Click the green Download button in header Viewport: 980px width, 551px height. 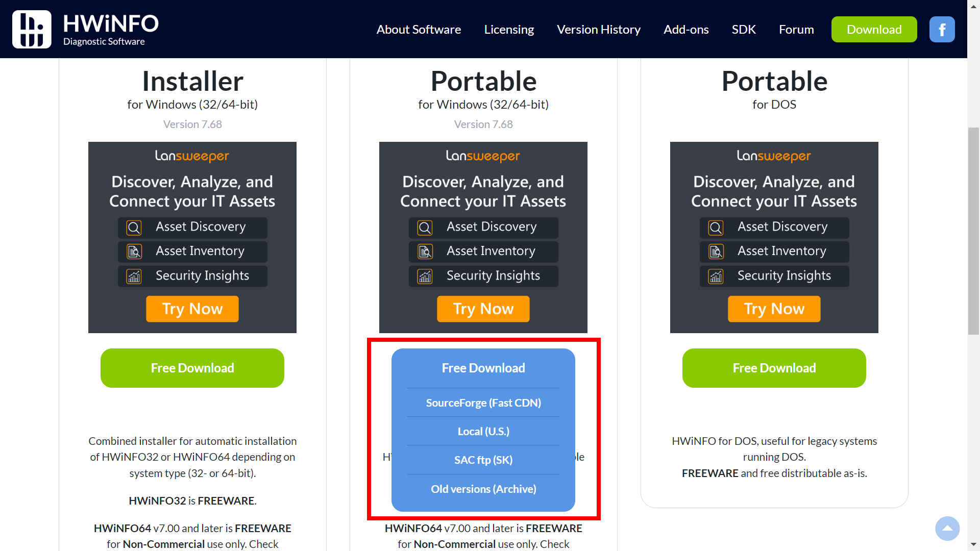tap(874, 30)
